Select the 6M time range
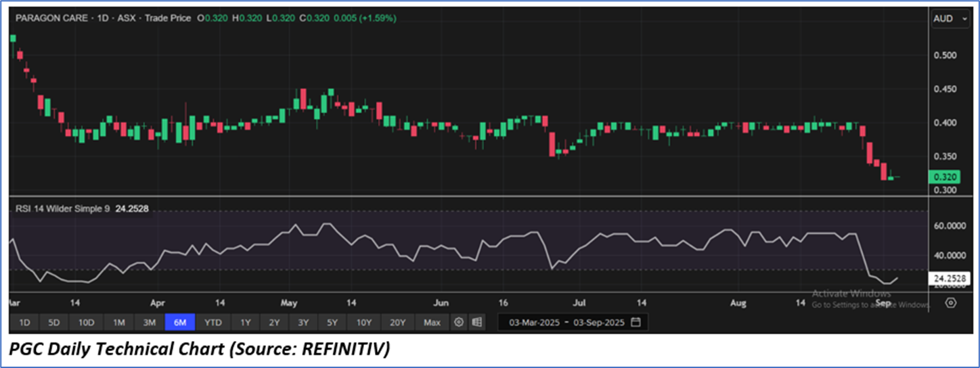The height and width of the screenshot is (368, 980). coord(180,322)
